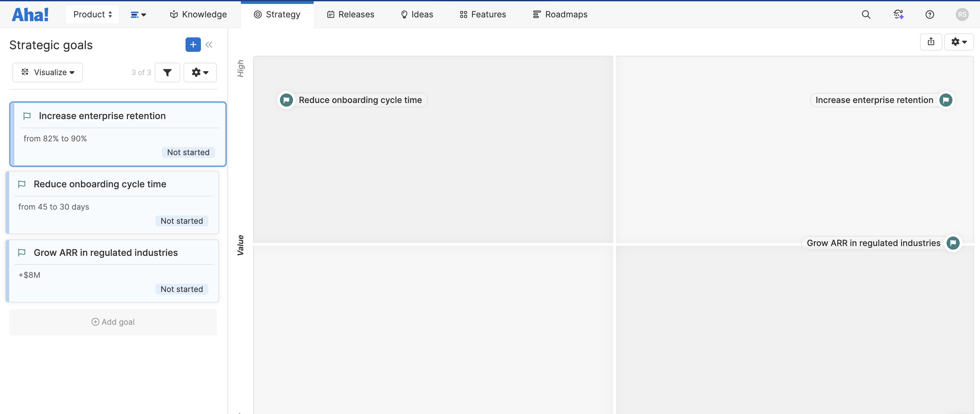This screenshot has height=414, width=980.
Task: Click the Add goal button
Action: coord(113,322)
